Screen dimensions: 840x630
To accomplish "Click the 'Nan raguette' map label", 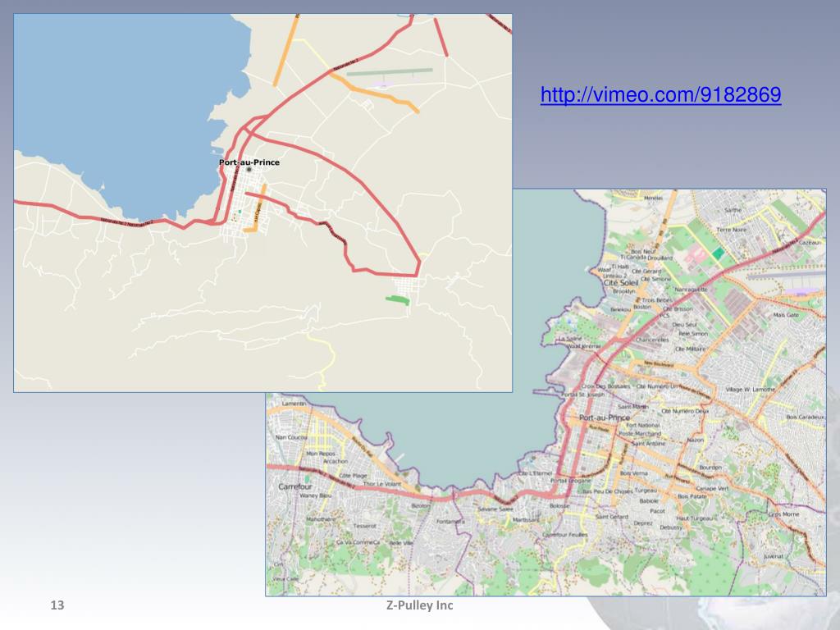I will pos(691,290).
